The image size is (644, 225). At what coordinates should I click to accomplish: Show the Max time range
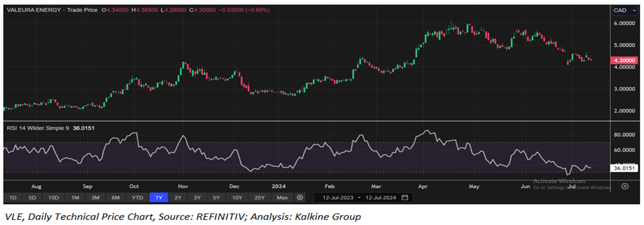(x=282, y=198)
